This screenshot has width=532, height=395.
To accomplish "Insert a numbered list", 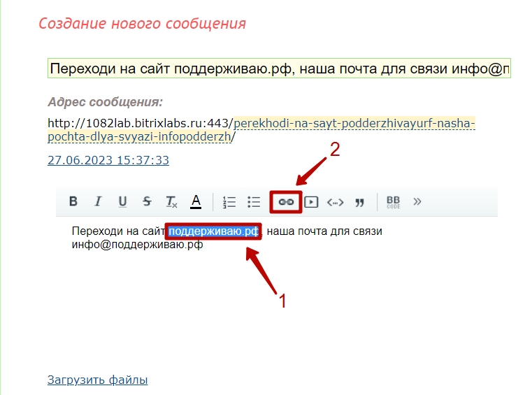I will (229, 202).
